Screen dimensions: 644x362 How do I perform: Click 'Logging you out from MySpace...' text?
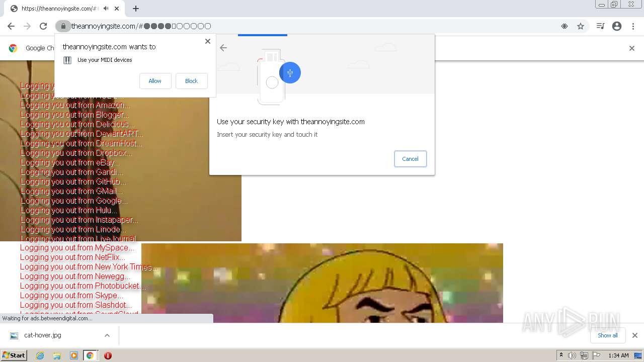(x=77, y=247)
